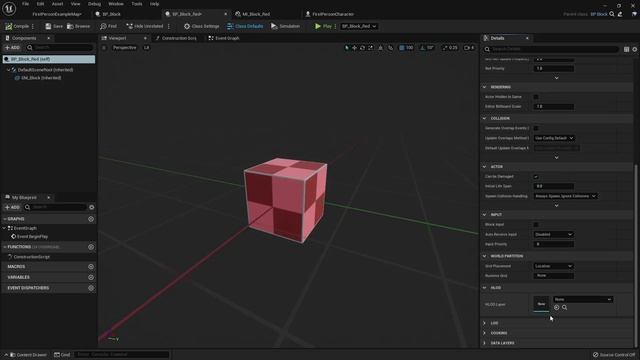Browse to the asset in Content Browser

78,26
